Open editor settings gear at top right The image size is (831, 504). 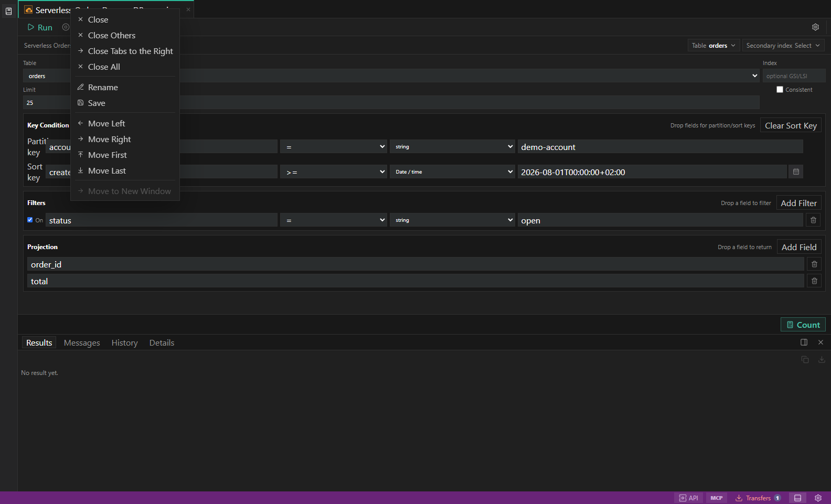[815, 27]
